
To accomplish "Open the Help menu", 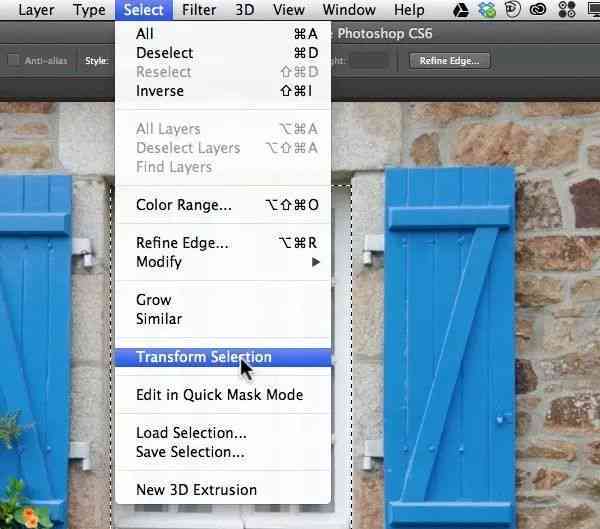I will (409, 10).
